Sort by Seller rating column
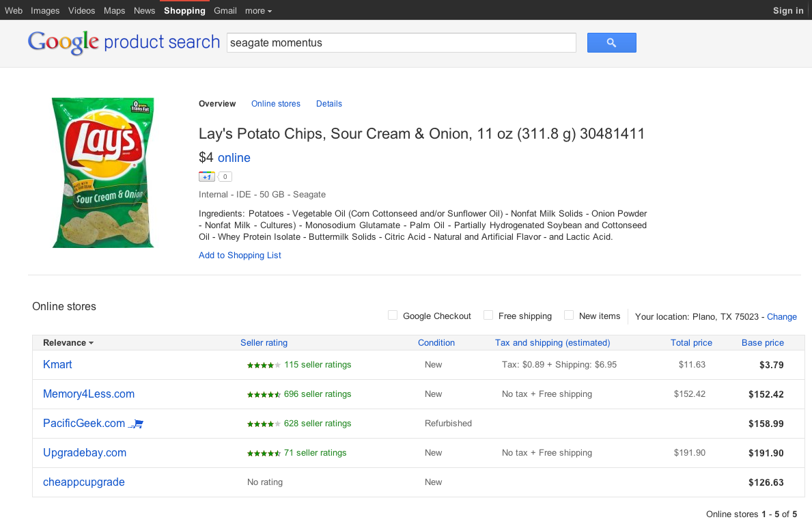 point(264,342)
